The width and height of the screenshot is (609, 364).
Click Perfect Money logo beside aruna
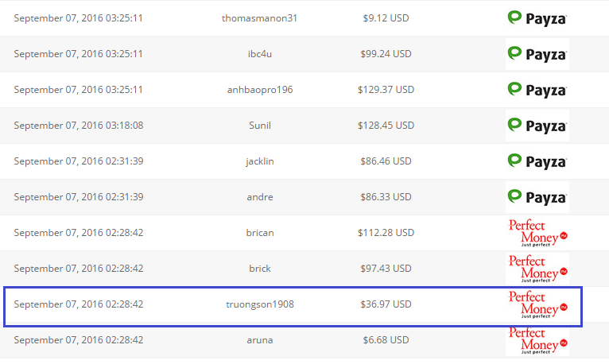coord(537,340)
